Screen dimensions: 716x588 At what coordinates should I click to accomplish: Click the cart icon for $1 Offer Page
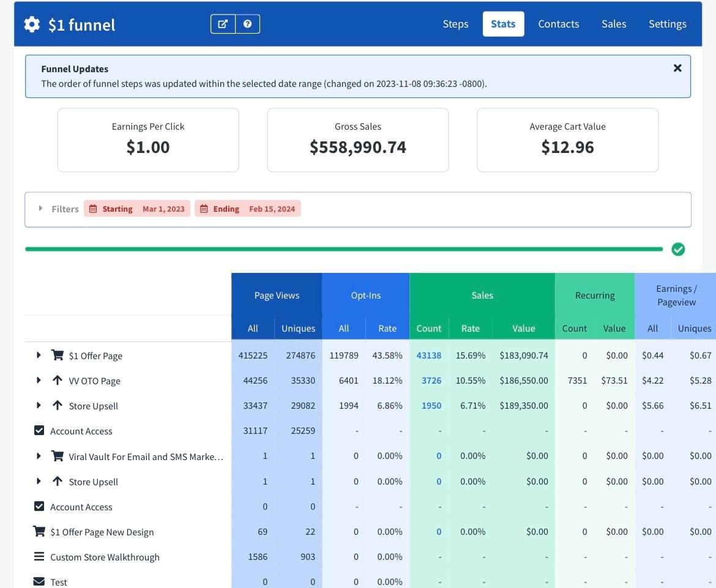[x=58, y=355]
